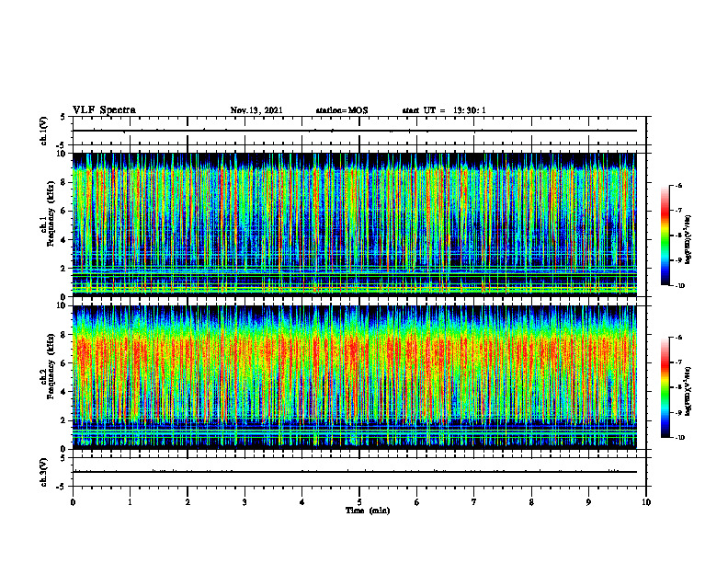
Task: Click the ch.1 PSD color scale bar
Action: pos(665,236)
